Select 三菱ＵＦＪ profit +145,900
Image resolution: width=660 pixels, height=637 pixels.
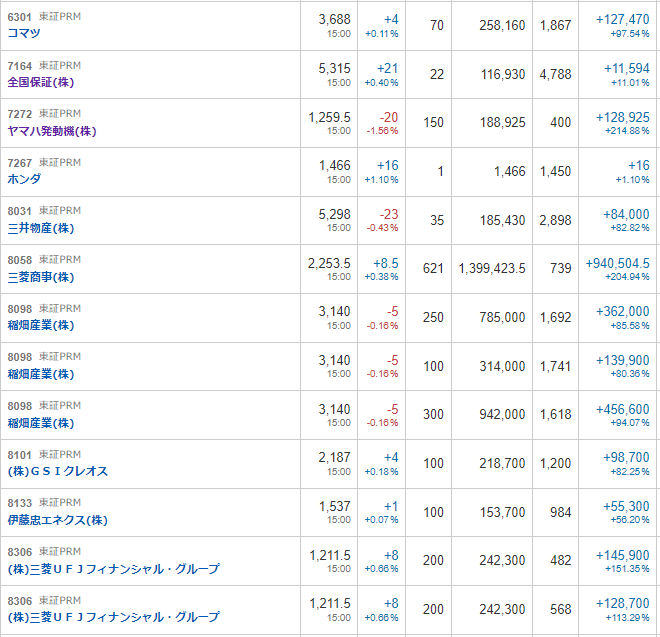pyautogui.click(x=623, y=555)
